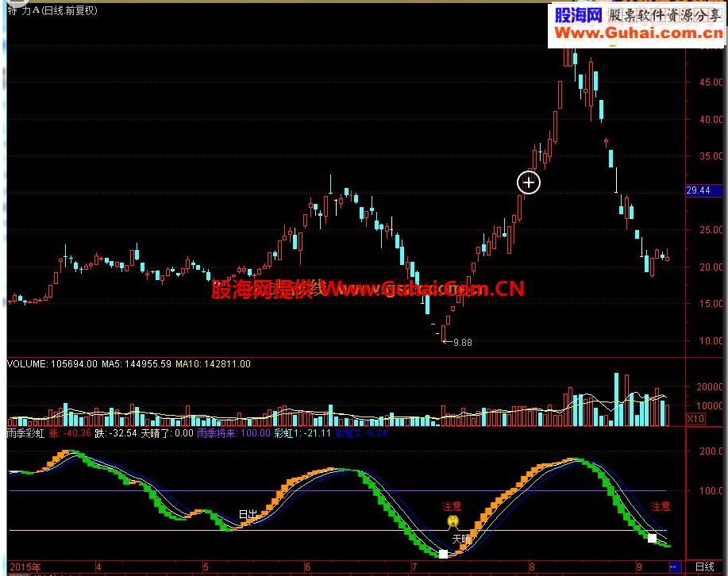Image resolution: width=728 pixels, height=576 pixels.
Task: Click the 35.00 price axis label
Action: click(x=711, y=156)
